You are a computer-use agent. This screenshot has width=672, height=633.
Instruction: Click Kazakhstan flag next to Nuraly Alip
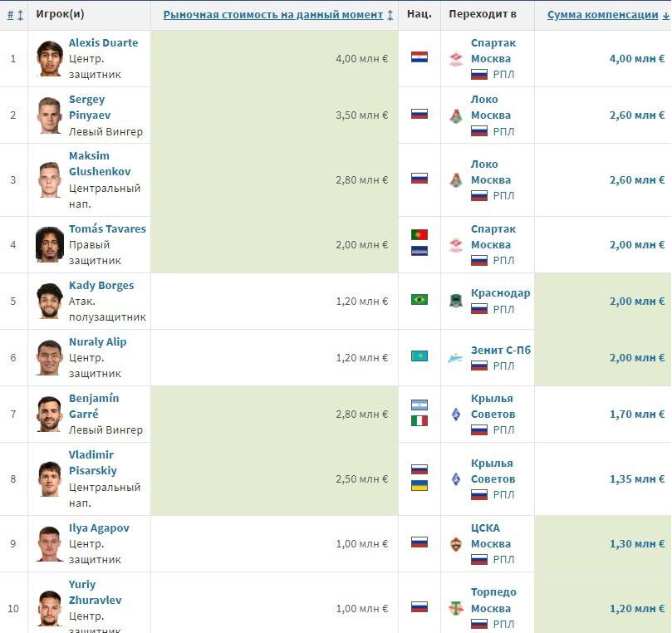[419, 356]
